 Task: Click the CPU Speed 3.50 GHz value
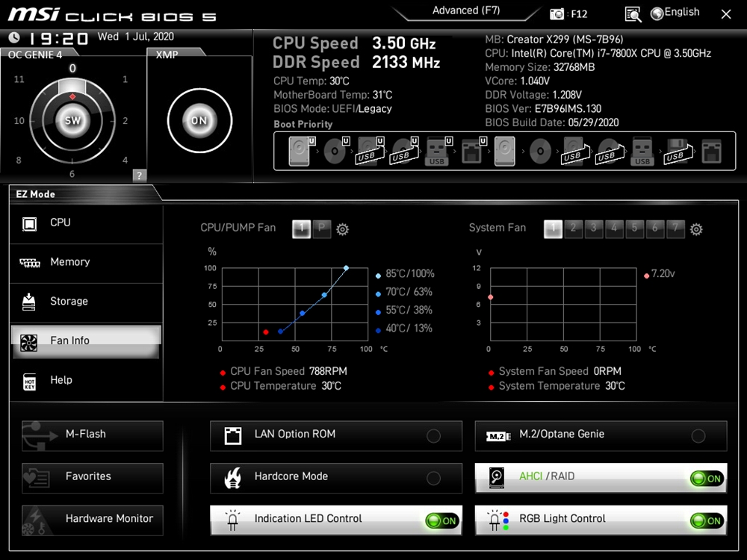coord(404,43)
